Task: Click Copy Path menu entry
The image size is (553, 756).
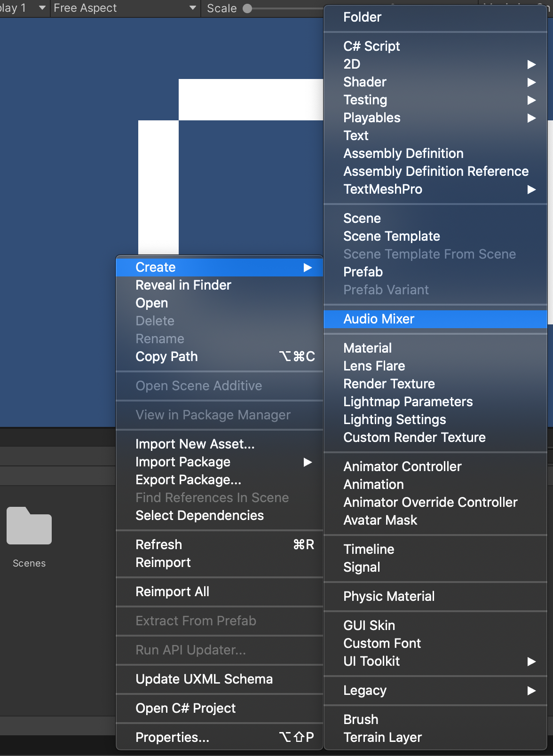Action: (x=219, y=356)
